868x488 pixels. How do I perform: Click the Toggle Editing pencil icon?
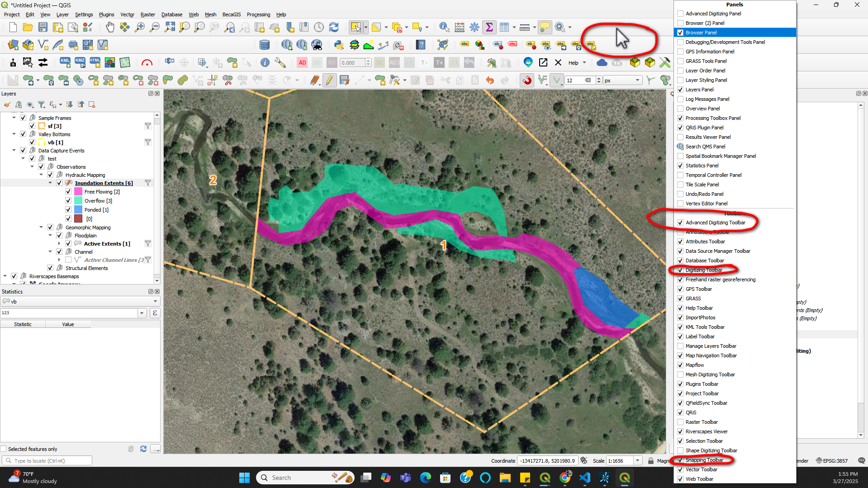pos(329,81)
